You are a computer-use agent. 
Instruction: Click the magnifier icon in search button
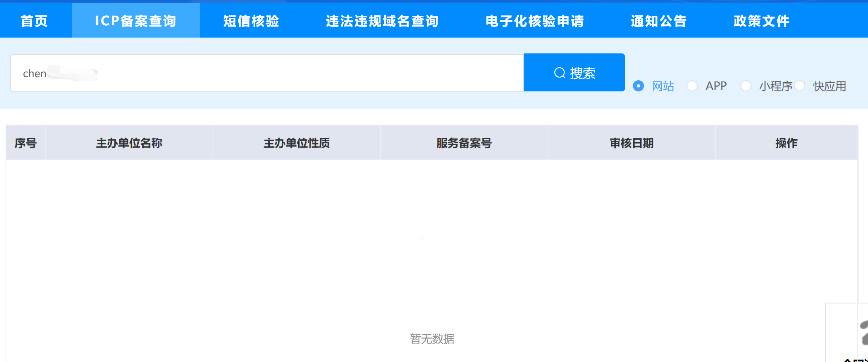(560, 73)
